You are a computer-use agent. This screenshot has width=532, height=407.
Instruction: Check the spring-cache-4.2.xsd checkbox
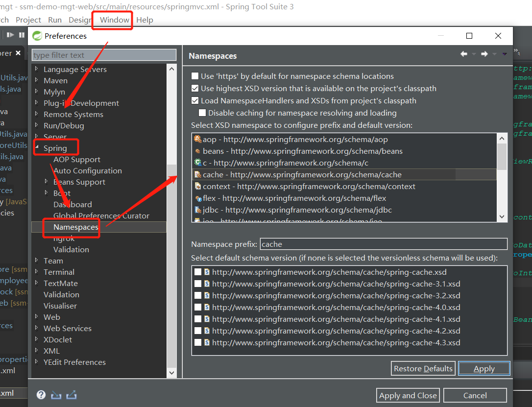coord(198,331)
